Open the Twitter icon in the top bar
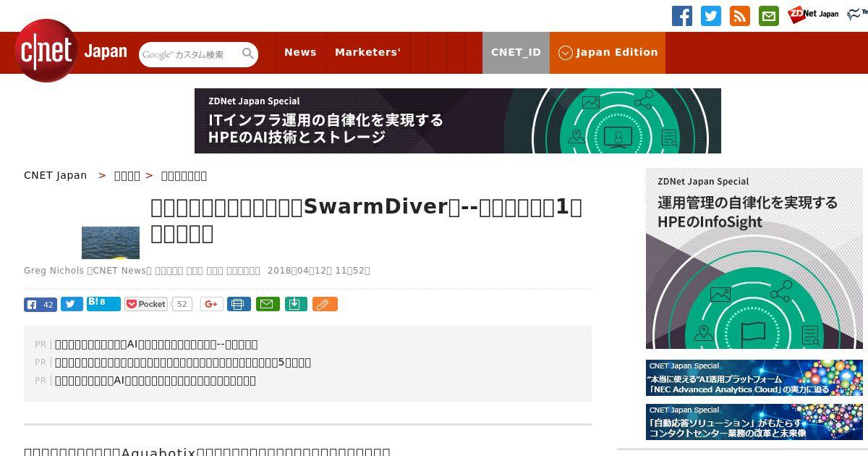 pyautogui.click(x=711, y=16)
